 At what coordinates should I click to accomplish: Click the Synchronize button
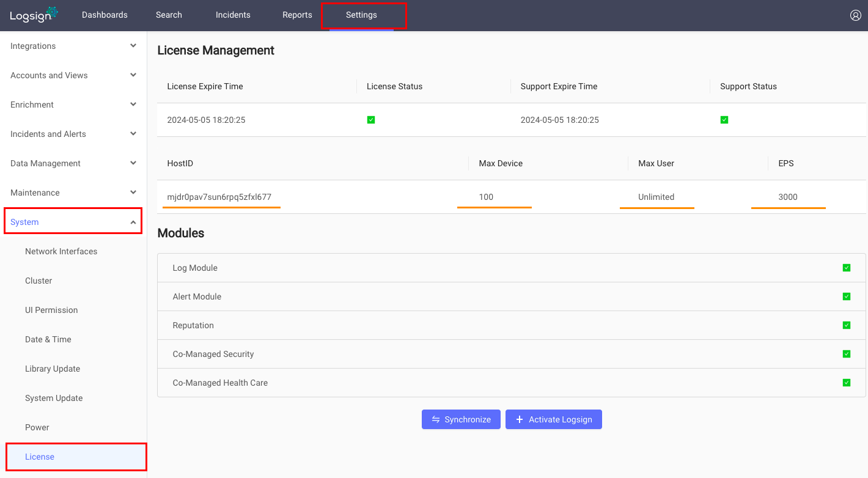pos(461,419)
